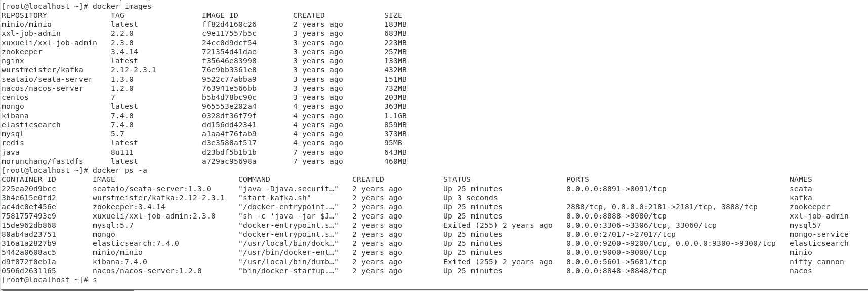
Task: Click container ID 7581757493e9
Action: [29, 216]
